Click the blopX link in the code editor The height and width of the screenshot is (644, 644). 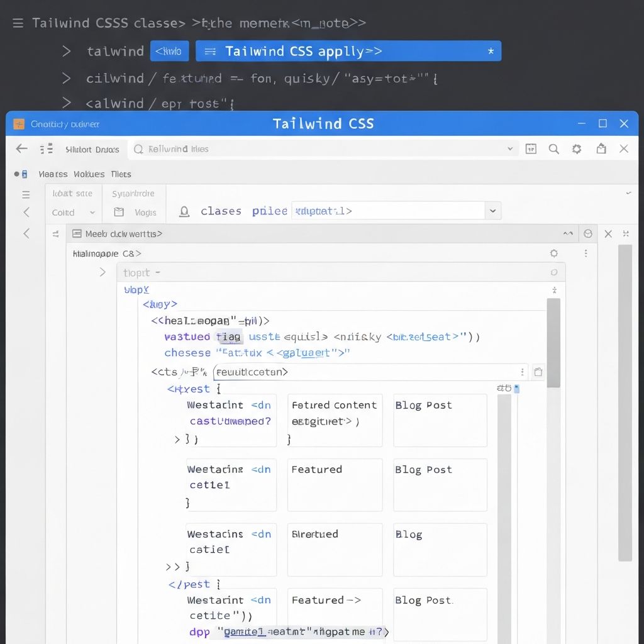(x=136, y=289)
